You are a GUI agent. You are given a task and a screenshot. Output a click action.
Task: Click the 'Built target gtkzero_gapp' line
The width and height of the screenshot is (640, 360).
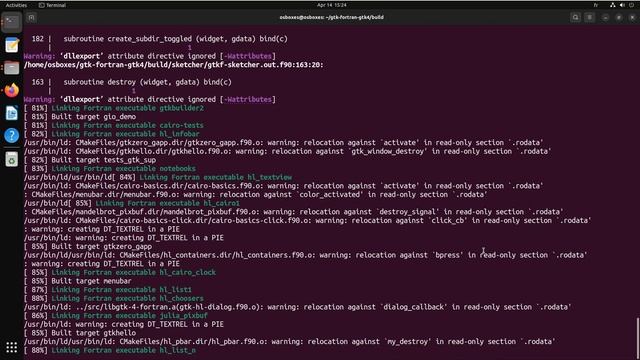coord(88,247)
